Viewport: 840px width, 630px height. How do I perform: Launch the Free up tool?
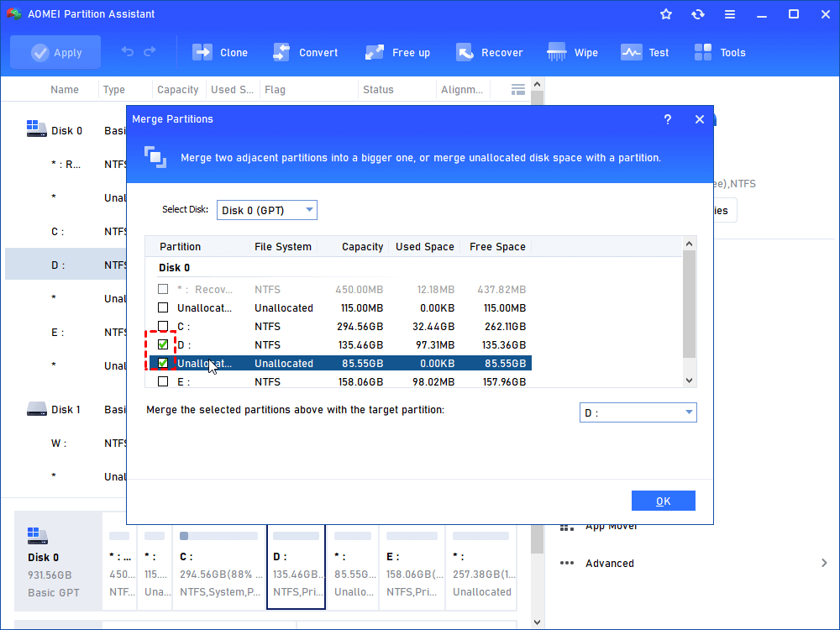click(397, 52)
